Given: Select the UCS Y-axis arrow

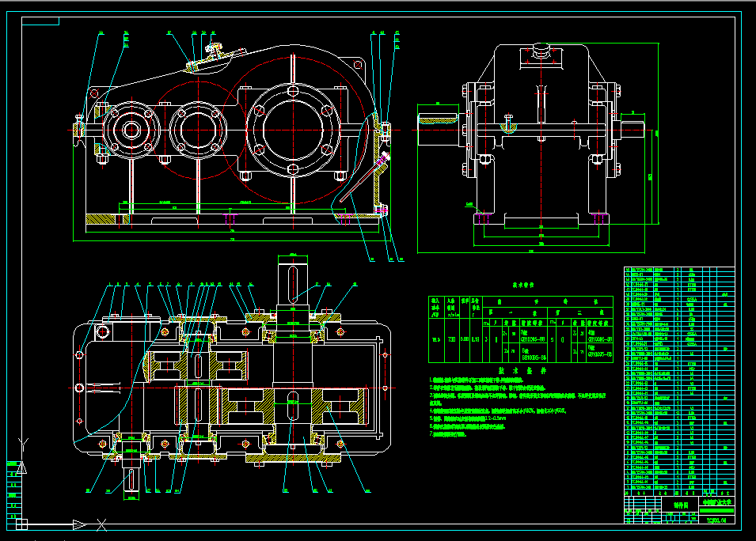Looking at the screenshot, I should click(22, 467).
